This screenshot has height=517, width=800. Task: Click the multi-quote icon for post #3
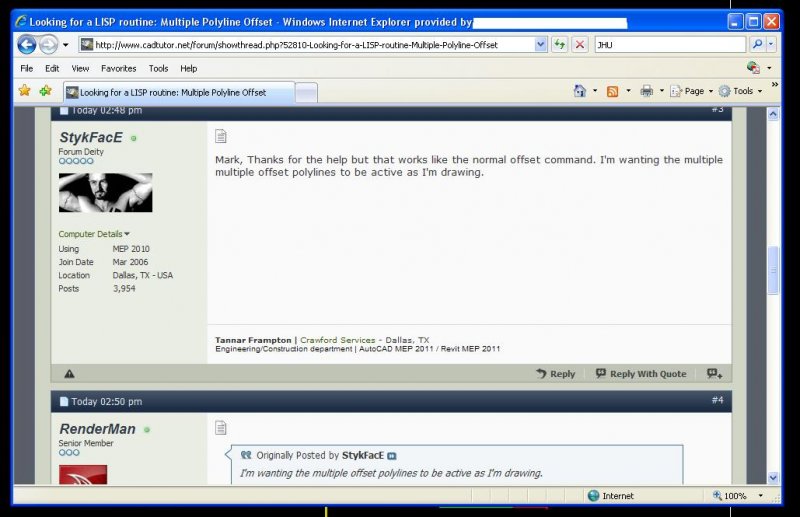click(x=714, y=374)
